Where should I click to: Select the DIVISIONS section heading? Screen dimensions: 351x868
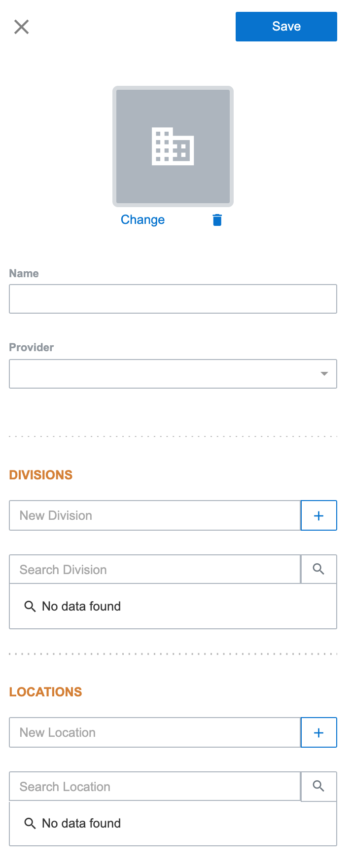[x=41, y=475]
